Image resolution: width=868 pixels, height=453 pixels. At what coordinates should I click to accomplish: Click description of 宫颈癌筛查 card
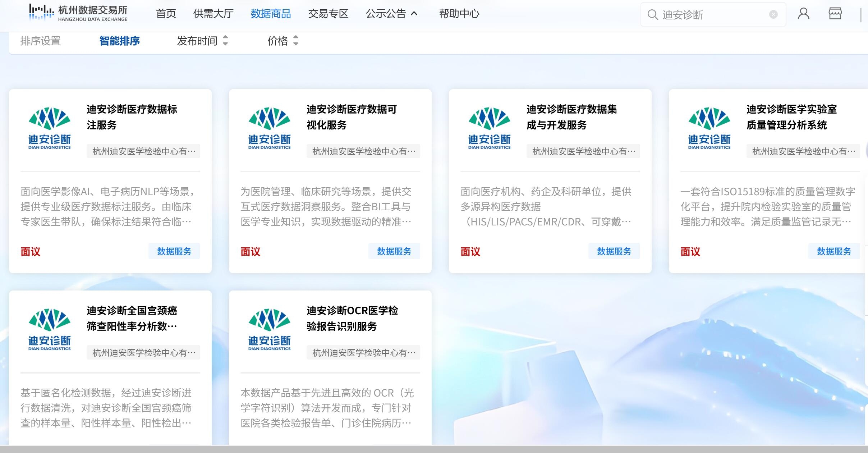click(106, 408)
